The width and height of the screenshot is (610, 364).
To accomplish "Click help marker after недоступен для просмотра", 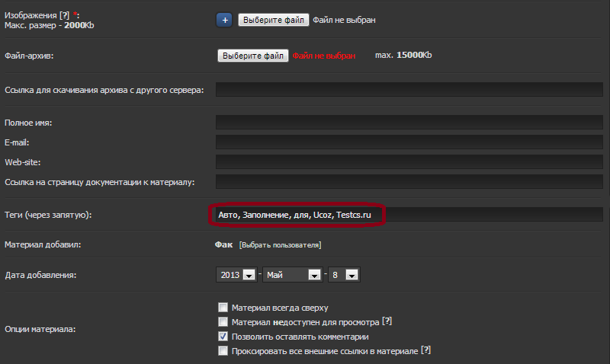I will point(387,321).
